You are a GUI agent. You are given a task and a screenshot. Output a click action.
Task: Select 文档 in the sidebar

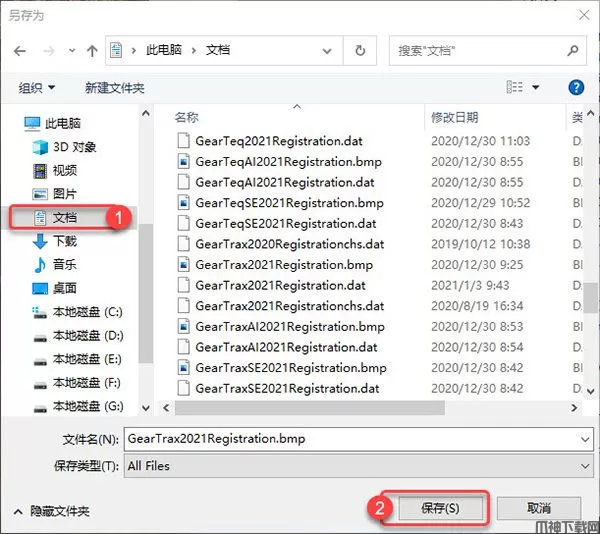[56, 218]
